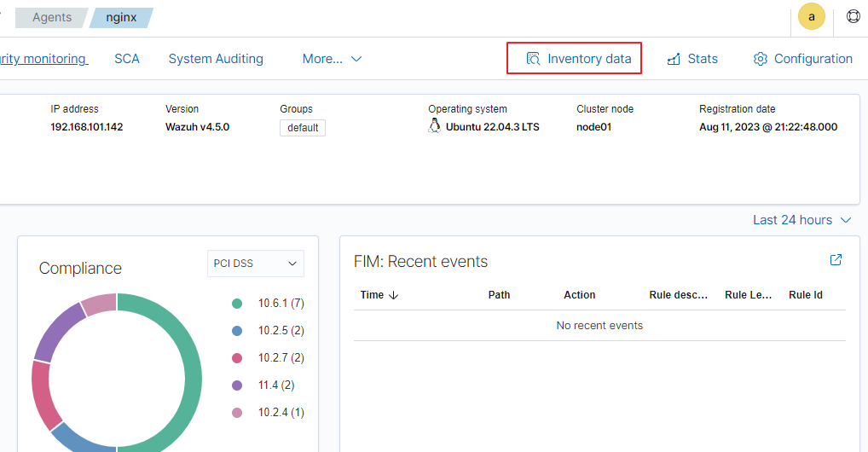Screen dimensions: 868x452
Task: Click the Action column header
Action: [580, 295]
